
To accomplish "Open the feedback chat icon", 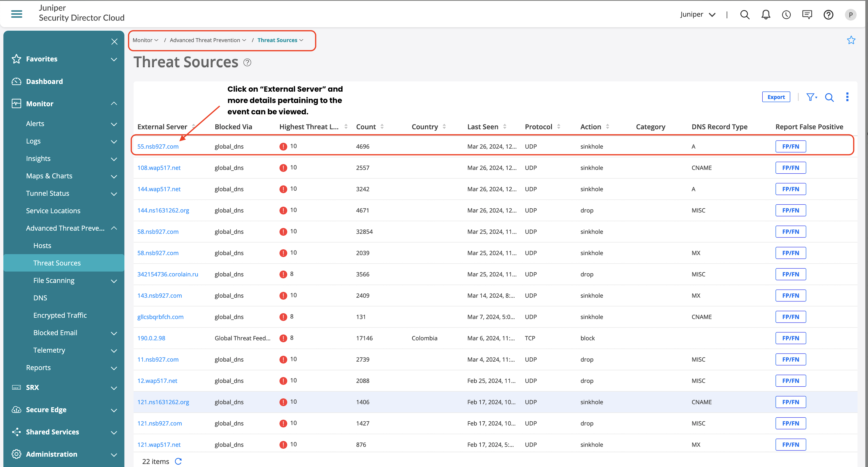I will (807, 15).
